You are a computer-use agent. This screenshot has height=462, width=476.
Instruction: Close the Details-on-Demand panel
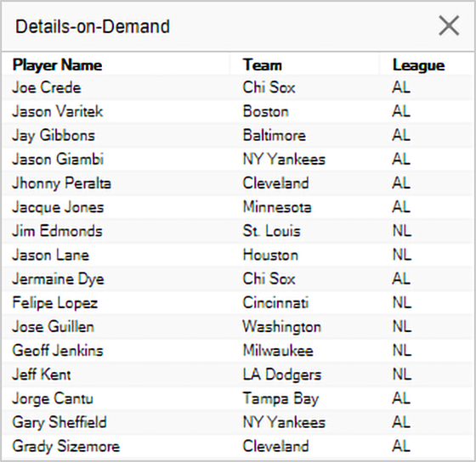point(449,26)
